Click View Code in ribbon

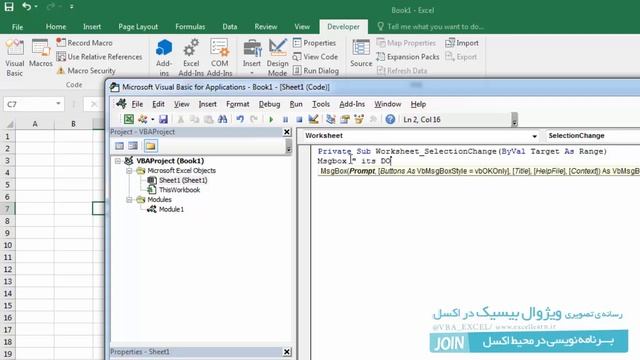pos(316,57)
